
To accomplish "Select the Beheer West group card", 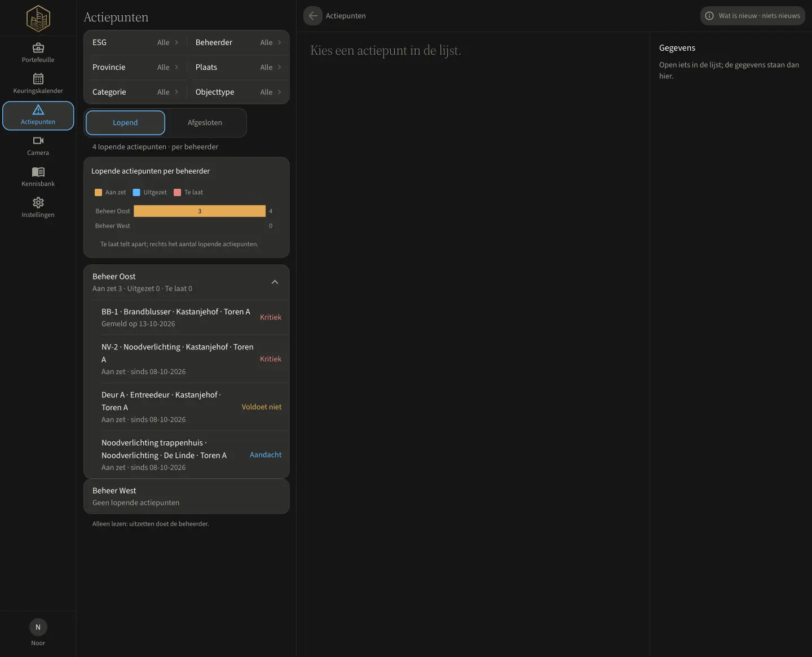I will pyautogui.click(x=187, y=496).
